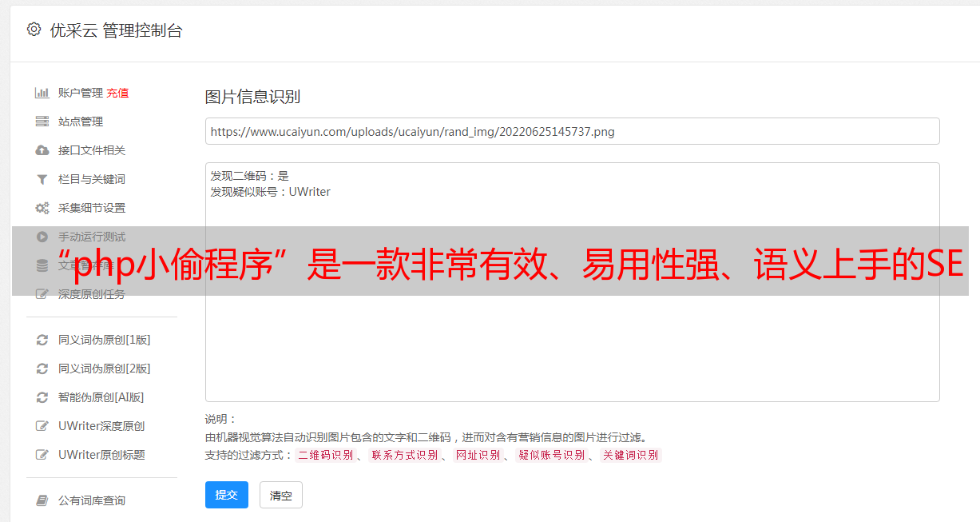The height and width of the screenshot is (522, 980).
Task: Click the 说明： label
Action: [221, 419]
